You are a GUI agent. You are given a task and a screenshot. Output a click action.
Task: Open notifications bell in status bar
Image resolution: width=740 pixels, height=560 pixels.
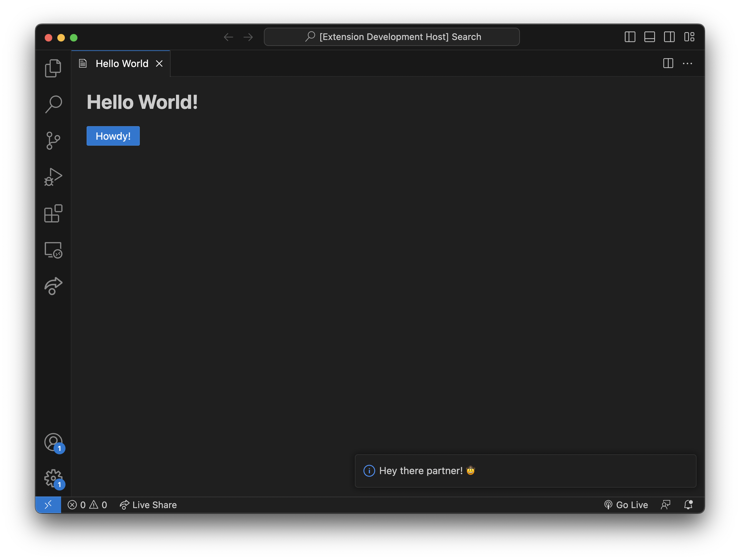pyautogui.click(x=688, y=505)
